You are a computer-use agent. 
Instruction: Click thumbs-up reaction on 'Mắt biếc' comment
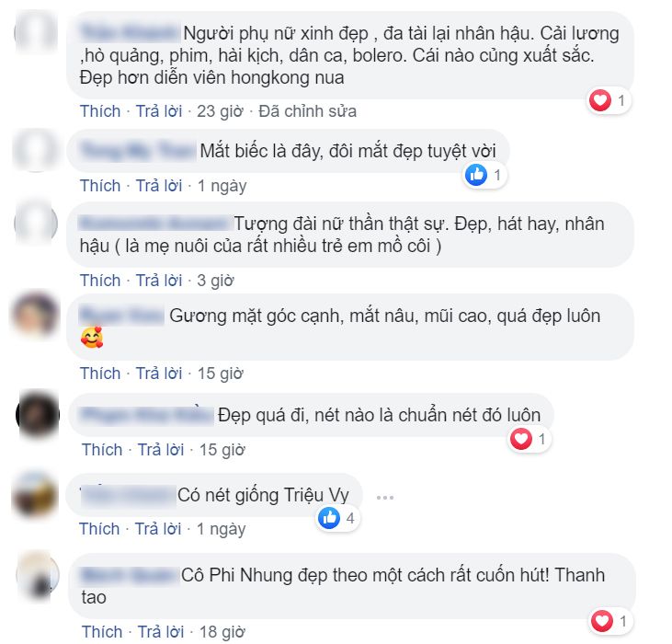point(476,175)
